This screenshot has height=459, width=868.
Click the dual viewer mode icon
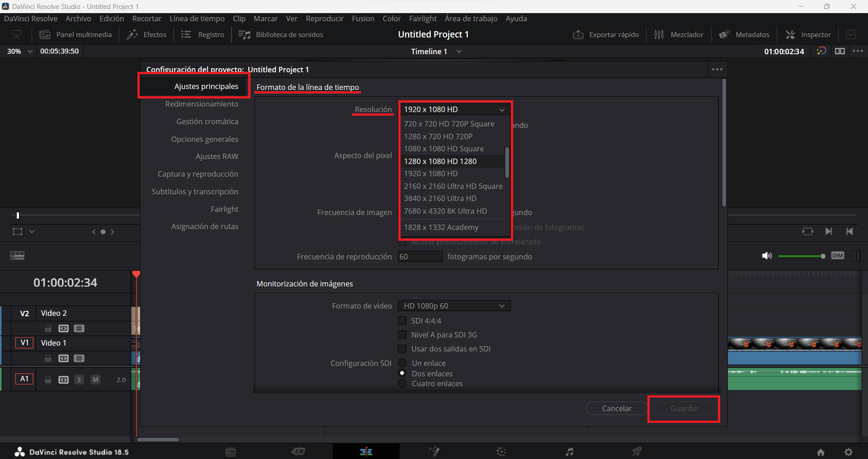840,51
